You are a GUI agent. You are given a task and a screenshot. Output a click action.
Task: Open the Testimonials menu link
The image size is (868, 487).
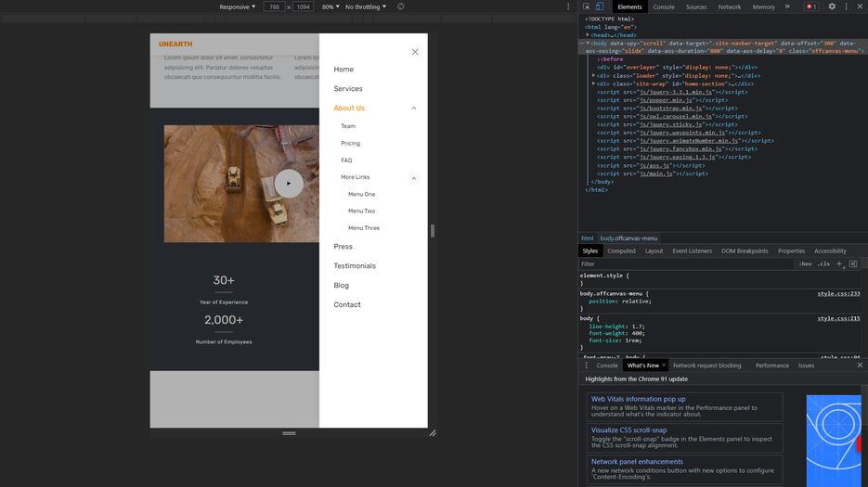355,266
